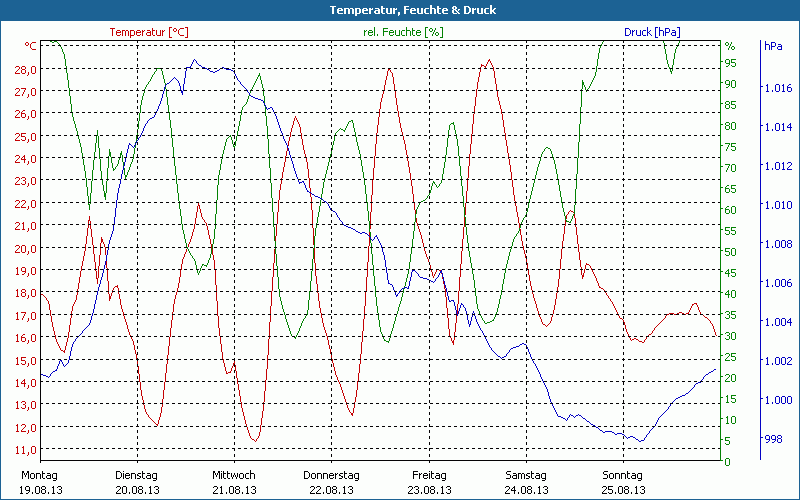Image resolution: width=800 pixels, height=500 pixels.
Task: Click the 1.016 pressure axis tick
Action: 777,89
